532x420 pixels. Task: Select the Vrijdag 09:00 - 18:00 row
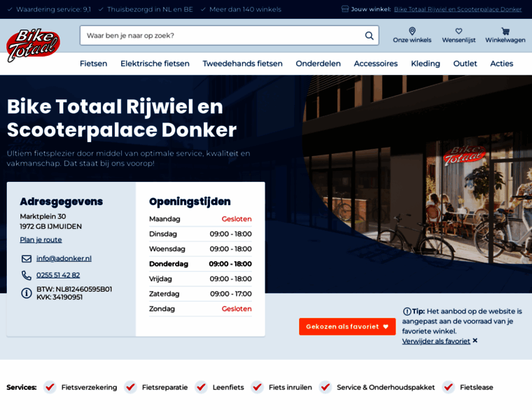[x=200, y=279]
